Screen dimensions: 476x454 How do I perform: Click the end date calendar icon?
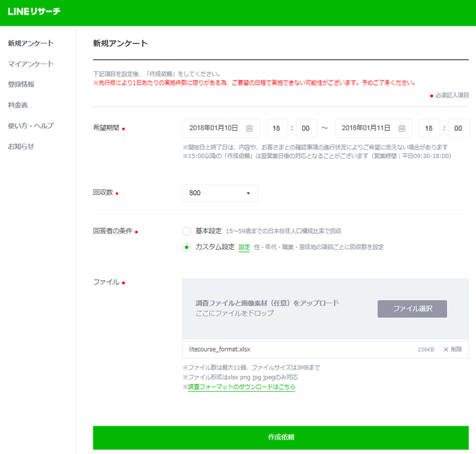[x=402, y=128]
